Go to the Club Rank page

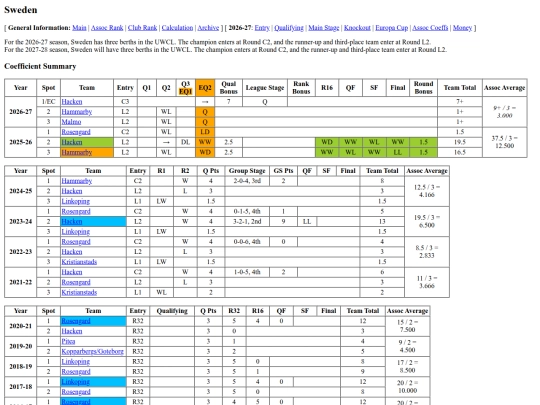(142, 28)
